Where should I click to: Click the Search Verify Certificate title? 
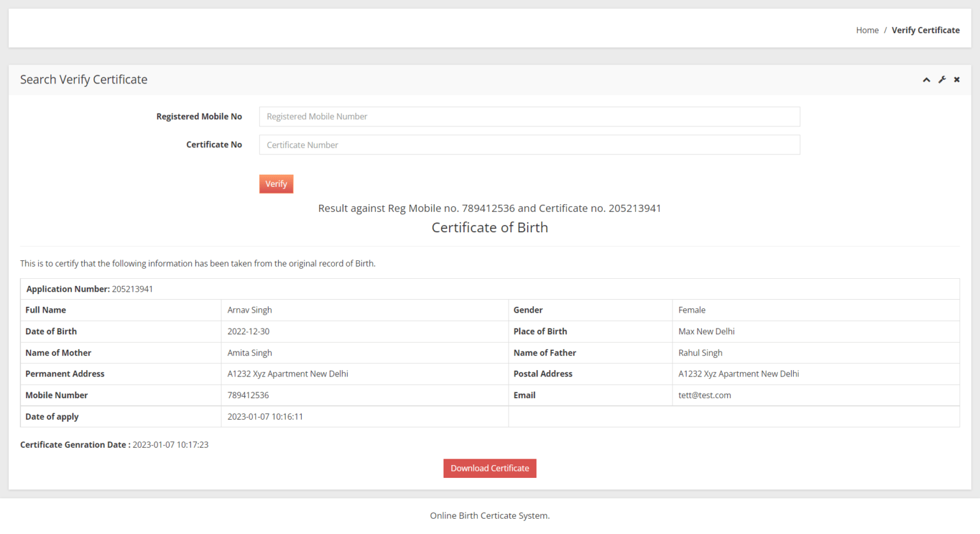coord(84,79)
